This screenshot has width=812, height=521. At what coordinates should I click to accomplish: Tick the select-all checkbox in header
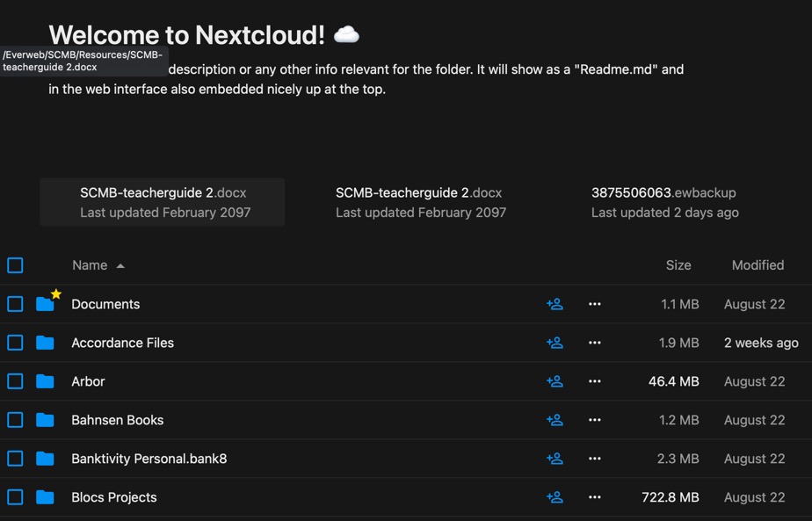(x=15, y=265)
